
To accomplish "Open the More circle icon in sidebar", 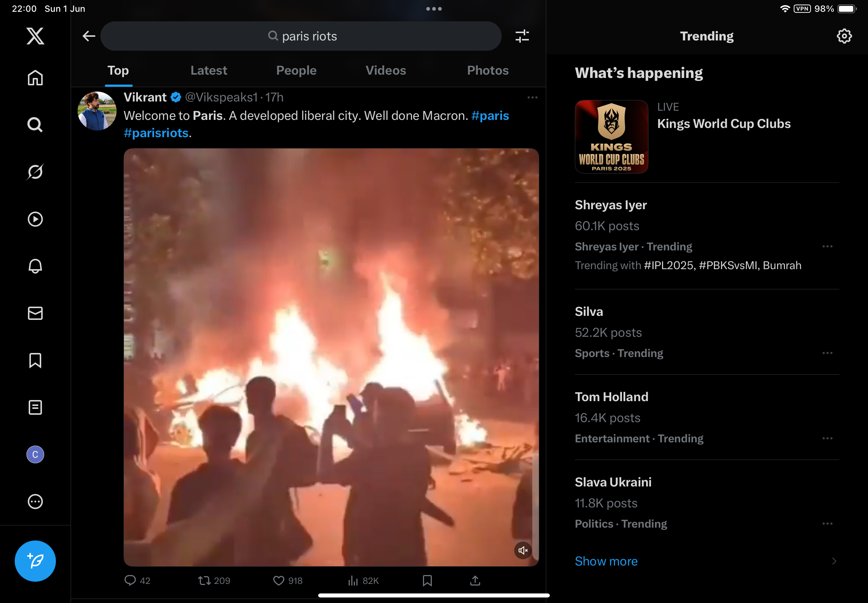I will click(35, 502).
